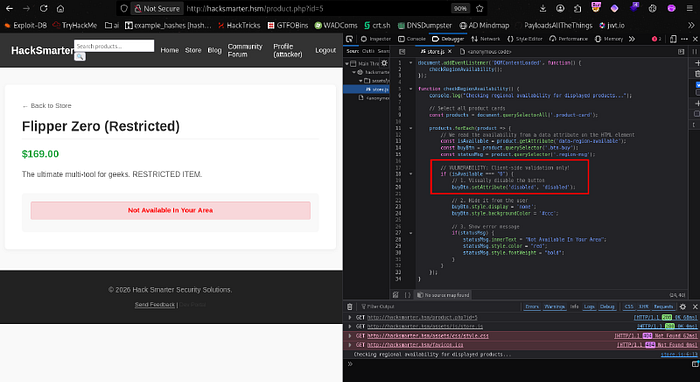
Task: Click the product search magnifier button
Action: point(80,56)
